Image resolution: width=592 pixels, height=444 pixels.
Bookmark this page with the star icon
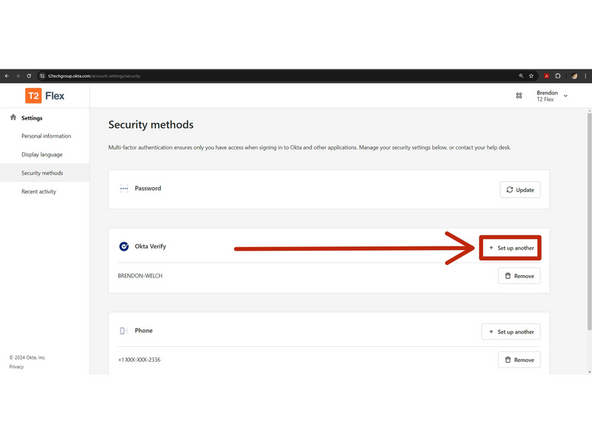point(531,76)
